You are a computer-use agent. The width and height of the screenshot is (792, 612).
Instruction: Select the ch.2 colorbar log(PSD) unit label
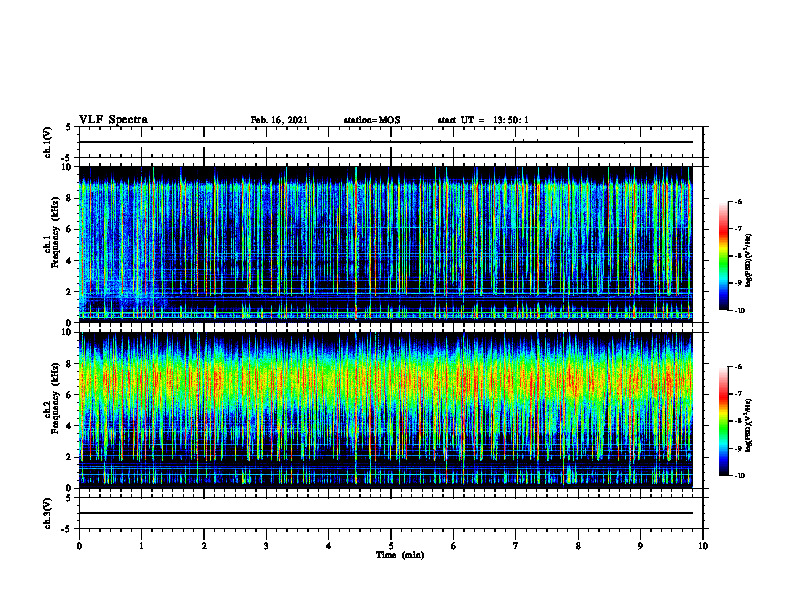pos(749,425)
